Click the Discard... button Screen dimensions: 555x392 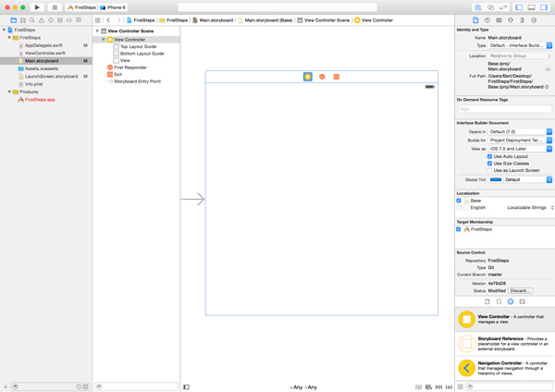[x=521, y=291]
